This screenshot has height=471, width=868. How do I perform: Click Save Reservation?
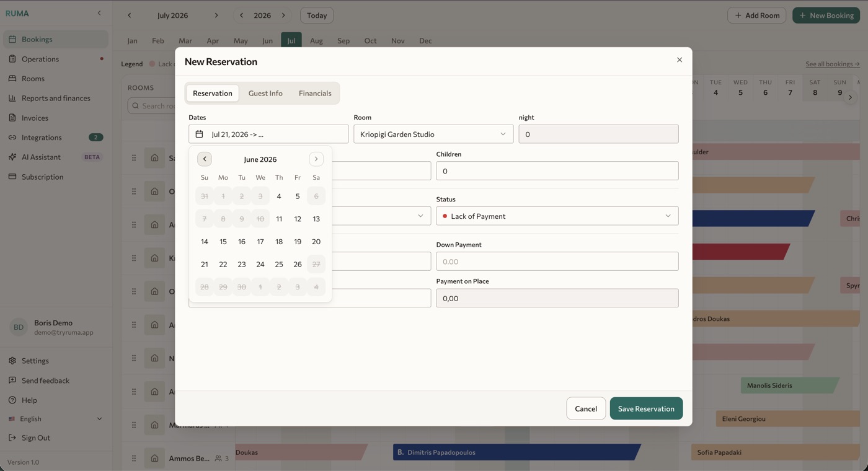(x=646, y=408)
